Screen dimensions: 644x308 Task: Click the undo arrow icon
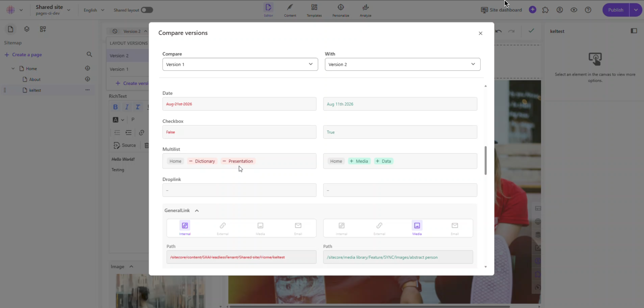(498, 31)
